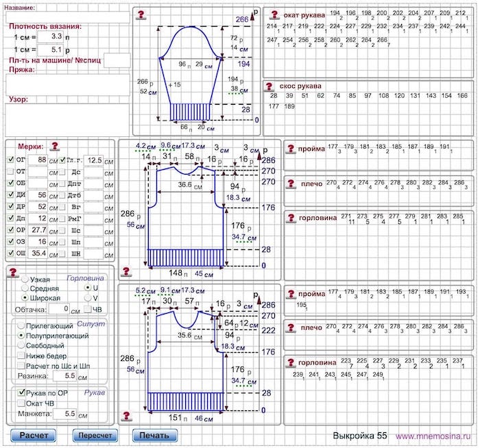Screen dimensions: 480x448
Task: Edit the ОГ value field 88
Action: pos(38,160)
